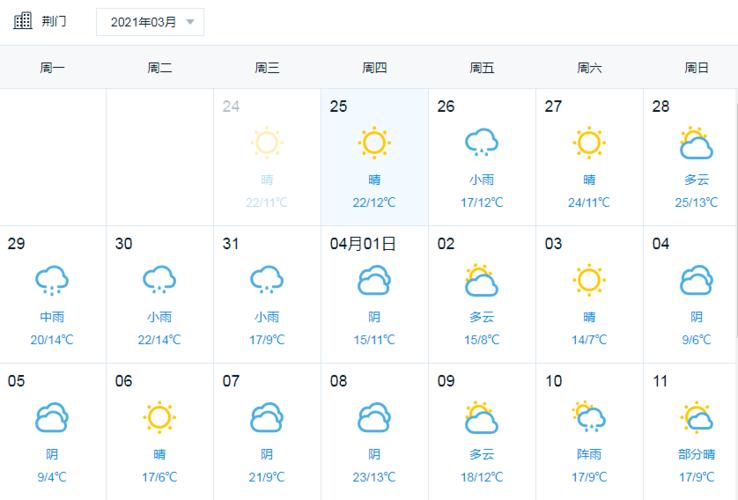Image resolution: width=738 pixels, height=500 pixels.
Task: Click the moderate rain icon on day 29
Action: [52, 281]
